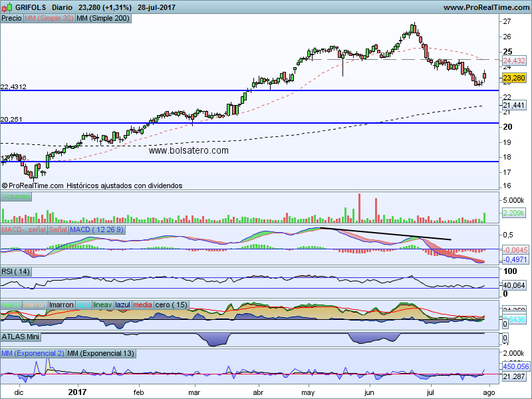Select the lazul label in oscillator panel
The width and height of the screenshot is (532, 399).
tap(123, 305)
